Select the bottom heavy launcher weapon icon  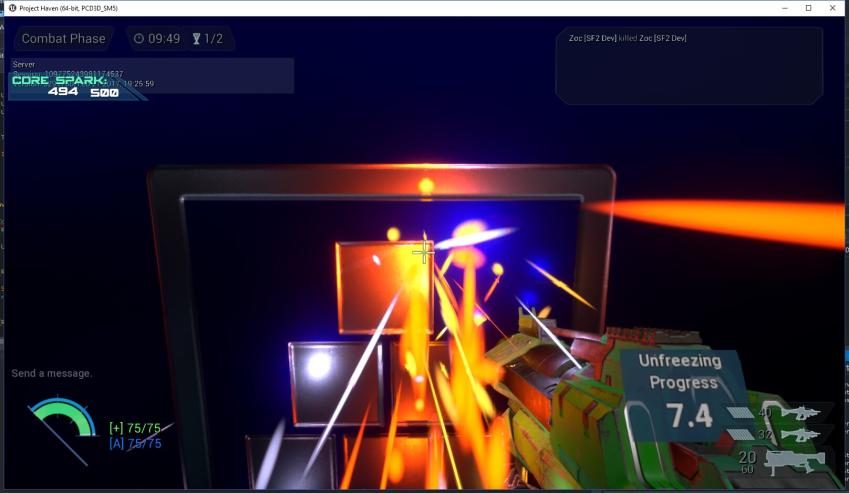pos(795,462)
